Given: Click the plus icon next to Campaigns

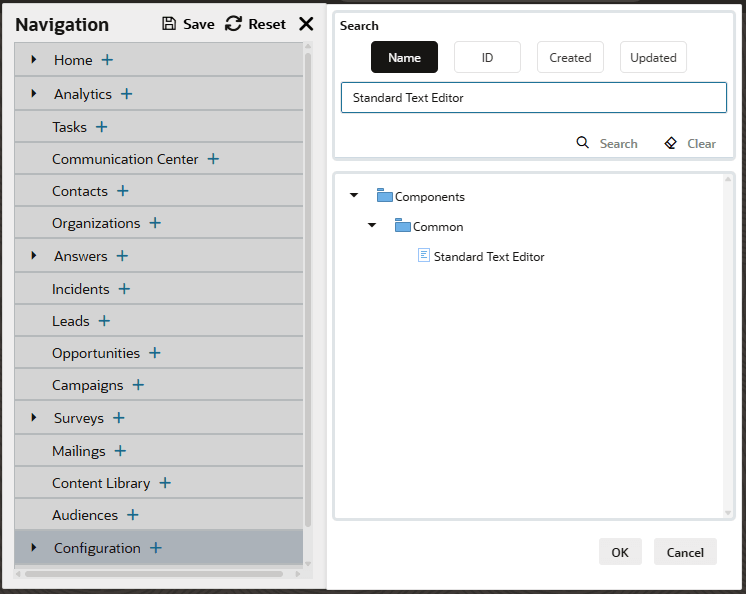Looking at the screenshot, I should pyautogui.click(x=138, y=385).
